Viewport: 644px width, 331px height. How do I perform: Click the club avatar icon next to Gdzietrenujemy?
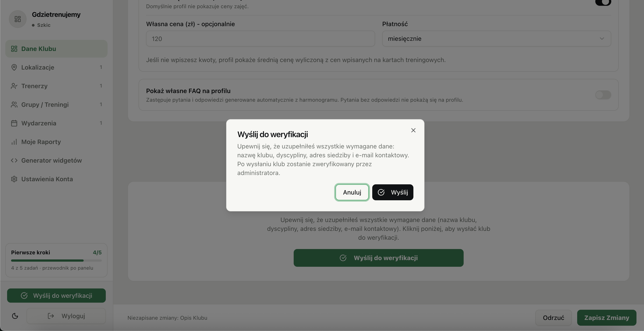(17, 19)
